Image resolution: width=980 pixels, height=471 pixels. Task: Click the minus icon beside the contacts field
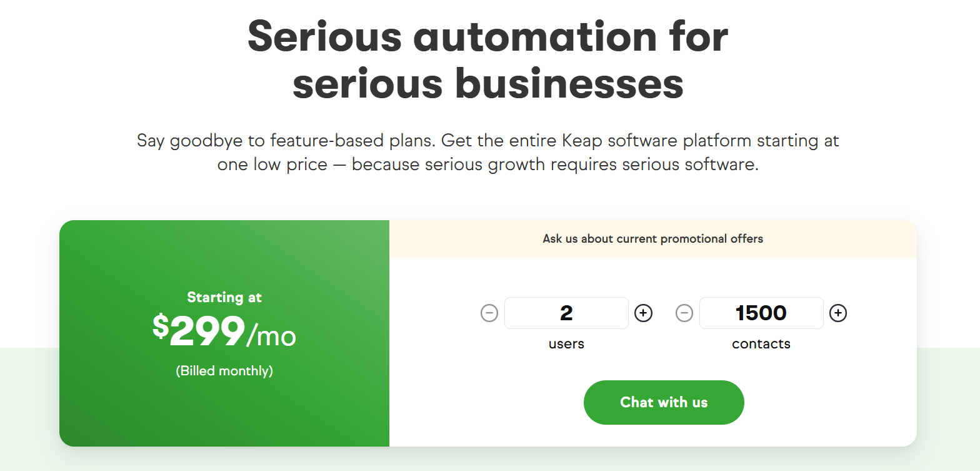click(684, 313)
